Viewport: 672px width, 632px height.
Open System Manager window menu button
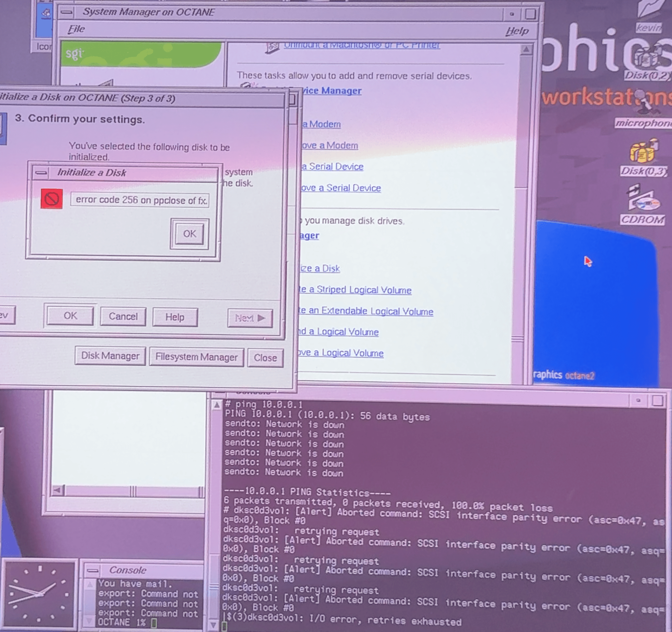click(66, 13)
